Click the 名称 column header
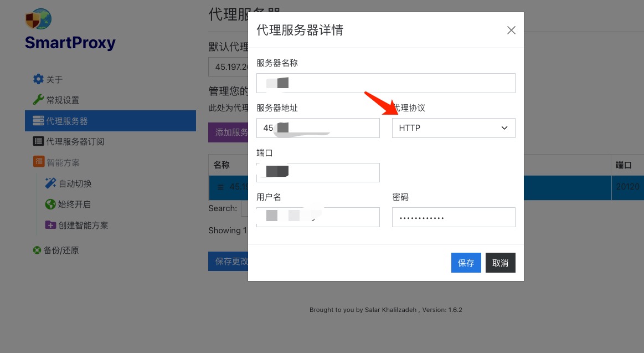This screenshot has width=644, height=353. click(x=221, y=165)
